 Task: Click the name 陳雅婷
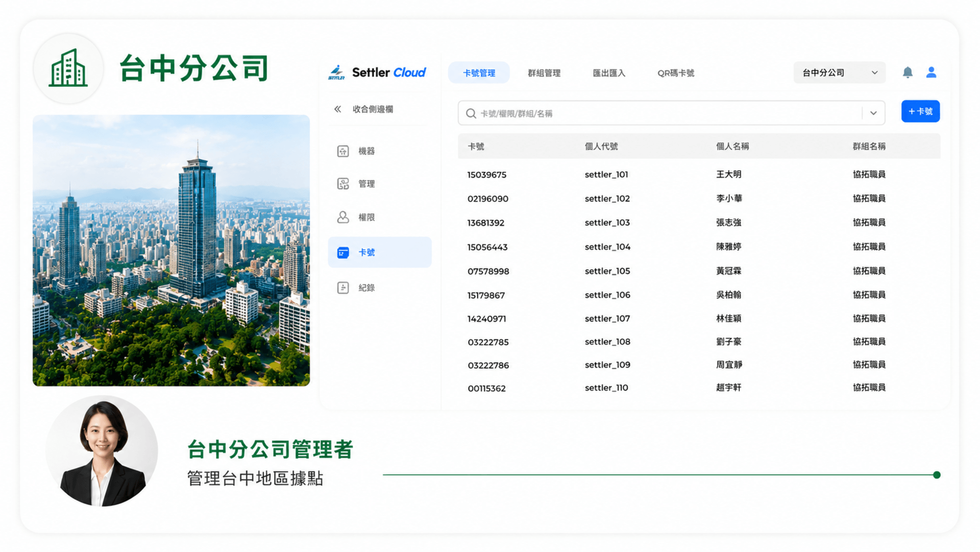point(729,247)
